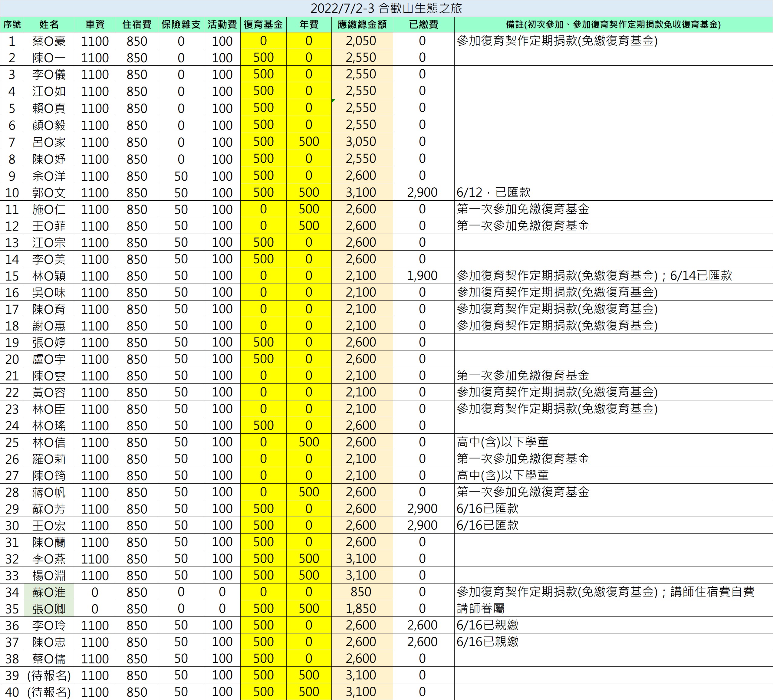The height and width of the screenshot is (700, 773).
Task: Click the 序號 column header
Action: [x=12, y=25]
